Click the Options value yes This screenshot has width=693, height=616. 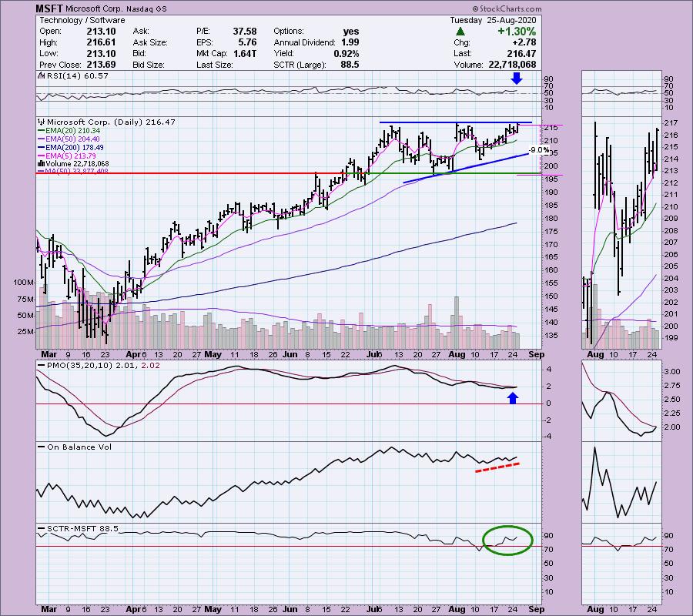(351, 32)
